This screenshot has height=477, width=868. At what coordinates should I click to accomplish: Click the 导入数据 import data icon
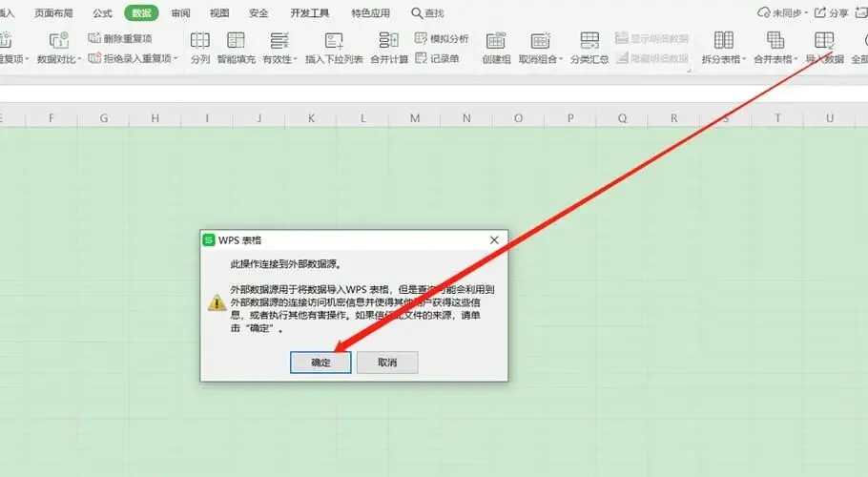(824, 40)
